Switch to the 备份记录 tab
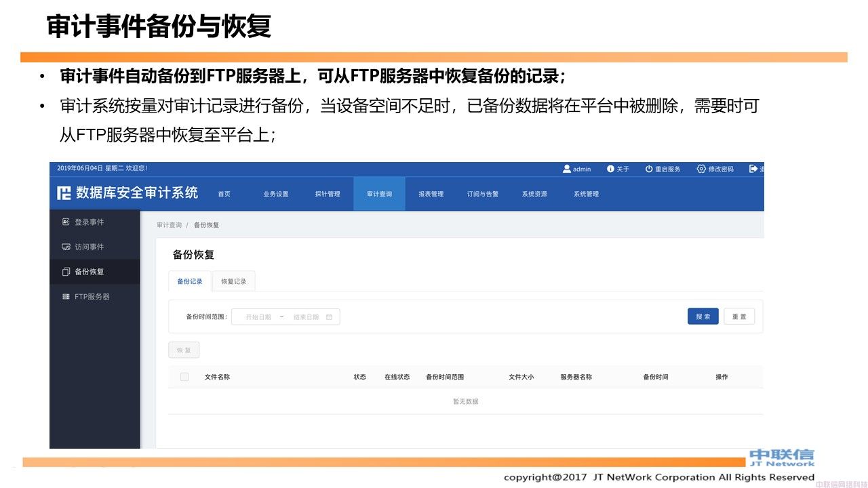This screenshot has width=868, height=488. coord(190,281)
